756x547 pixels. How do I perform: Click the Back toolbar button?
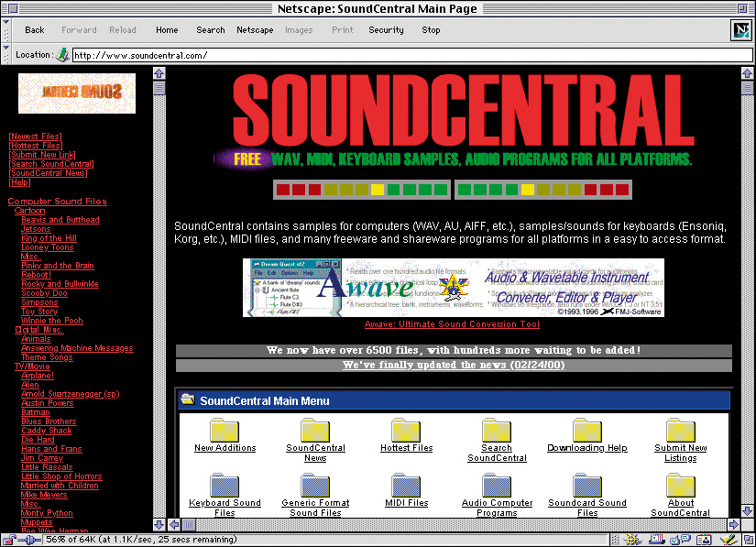coord(35,30)
